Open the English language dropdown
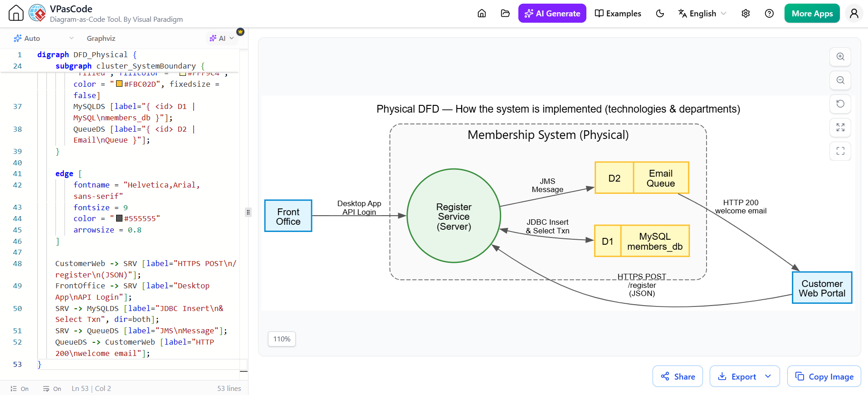The height and width of the screenshot is (395, 868). tap(702, 13)
